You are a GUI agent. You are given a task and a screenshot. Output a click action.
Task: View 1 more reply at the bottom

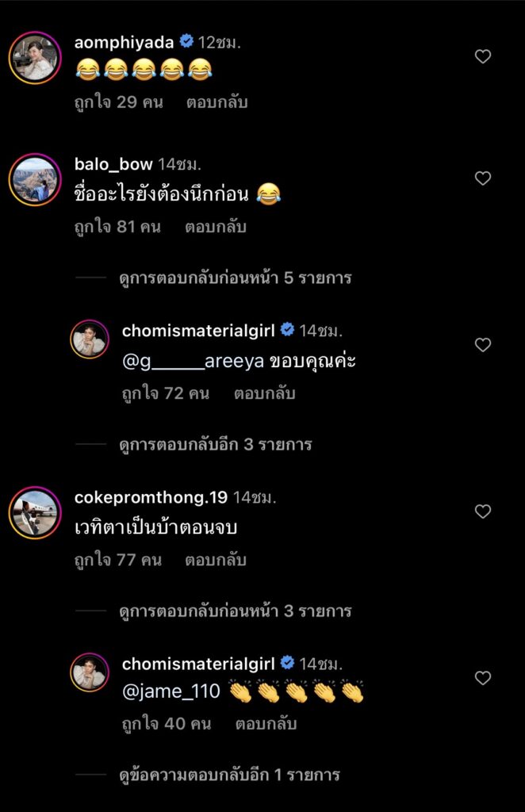229,775
